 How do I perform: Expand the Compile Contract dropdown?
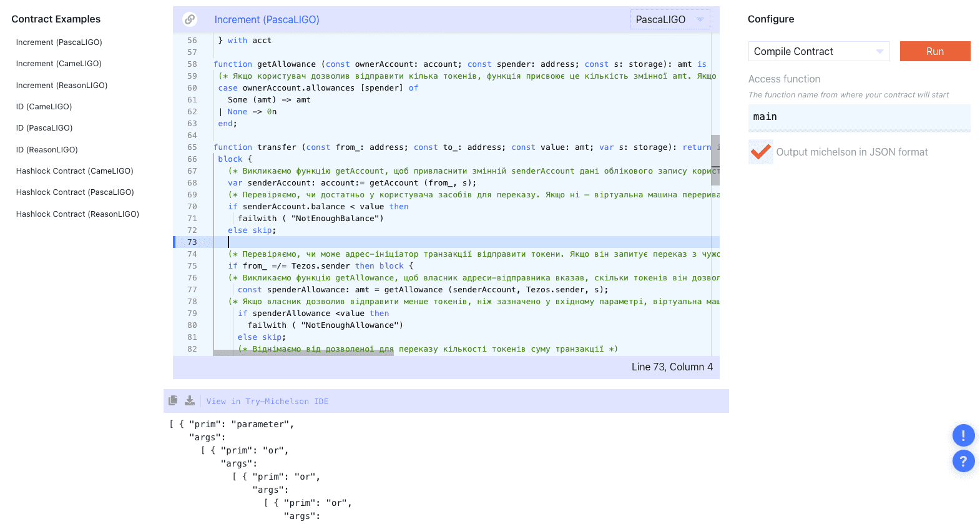818,51
